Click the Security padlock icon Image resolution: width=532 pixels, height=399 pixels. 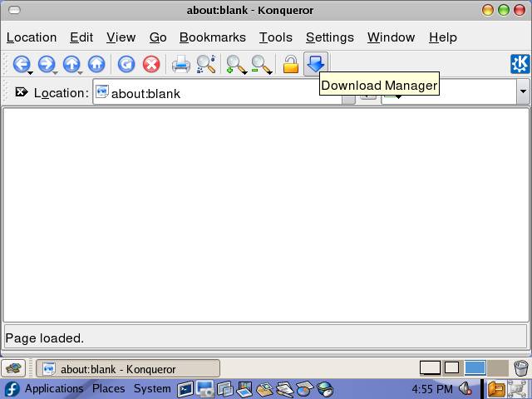click(x=290, y=64)
